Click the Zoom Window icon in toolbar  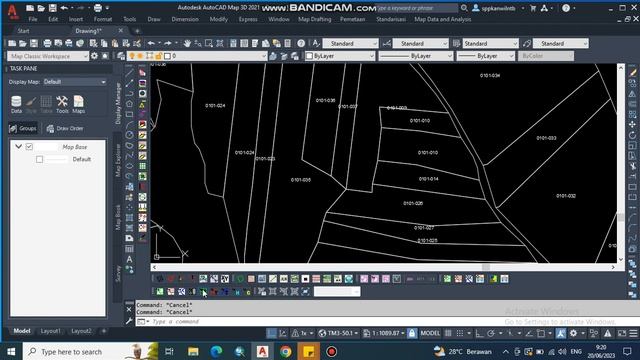click(209, 43)
